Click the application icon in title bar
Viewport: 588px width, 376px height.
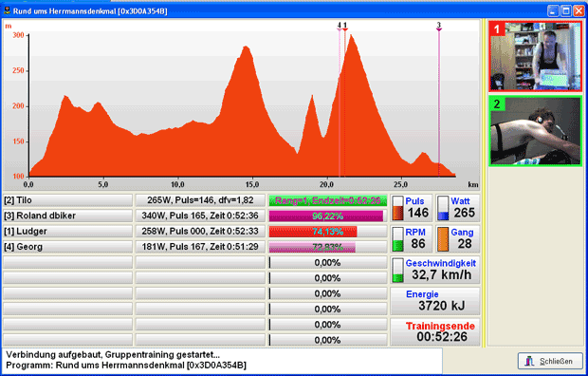pos(8,10)
